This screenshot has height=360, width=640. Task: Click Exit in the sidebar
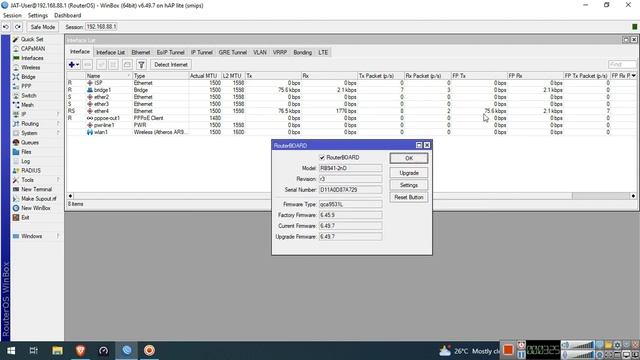click(x=25, y=218)
